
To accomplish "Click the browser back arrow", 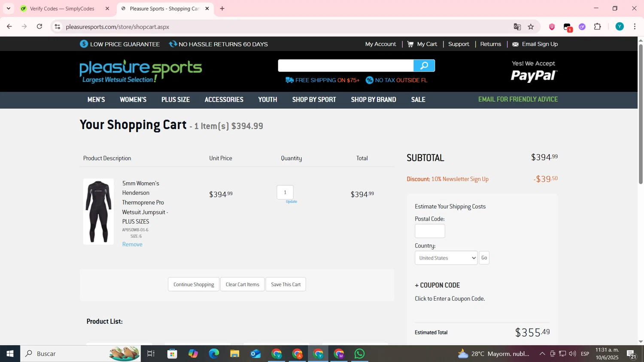I will [9, 27].
